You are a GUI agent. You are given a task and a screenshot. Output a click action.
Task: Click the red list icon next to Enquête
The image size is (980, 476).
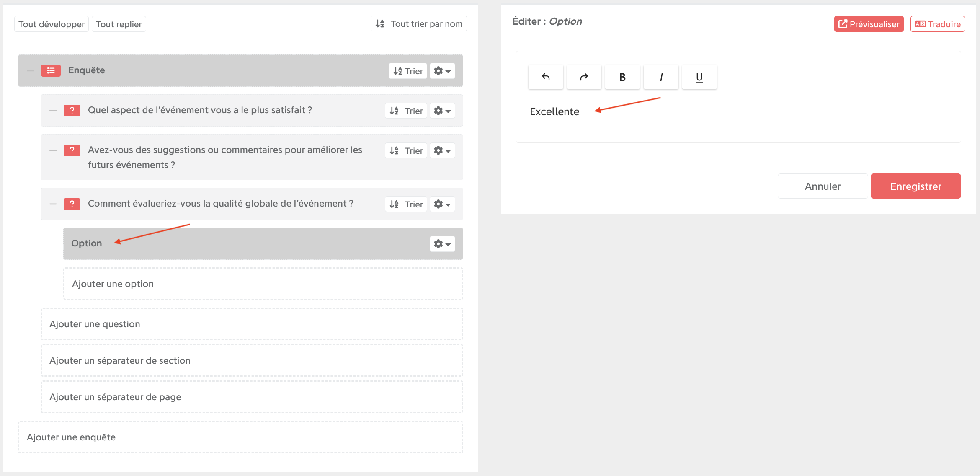click(51, 70)
